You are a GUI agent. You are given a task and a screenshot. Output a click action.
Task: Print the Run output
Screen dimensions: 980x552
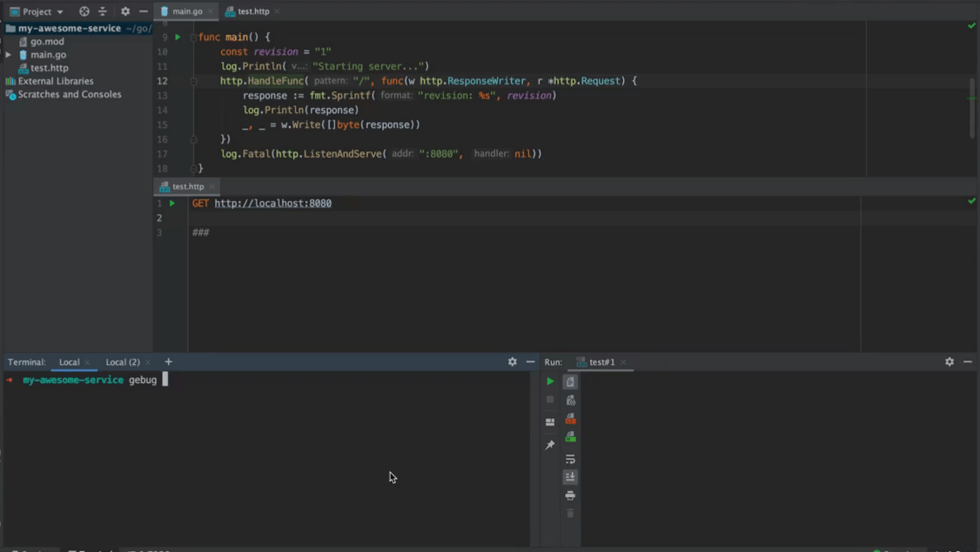[x=570, y=495]
